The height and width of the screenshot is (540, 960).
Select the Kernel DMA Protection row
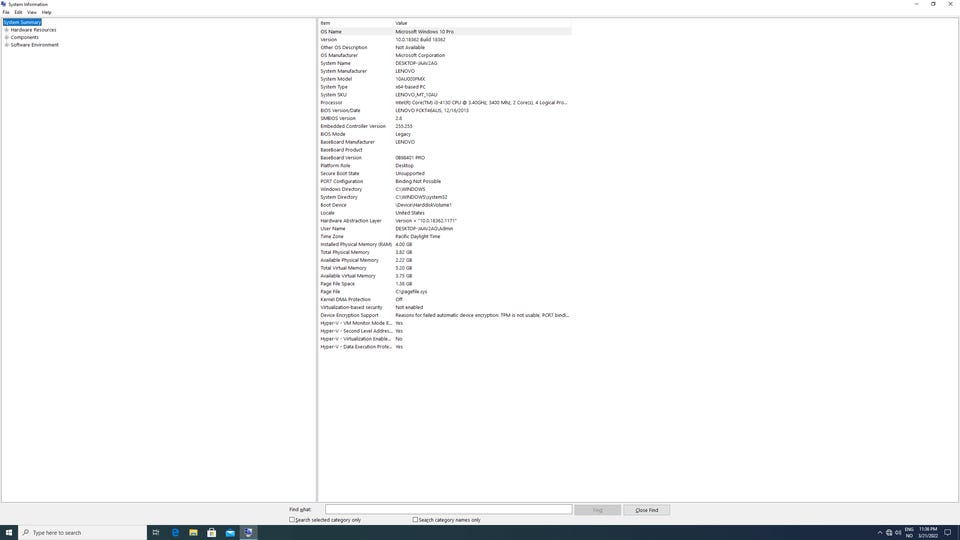445,299
